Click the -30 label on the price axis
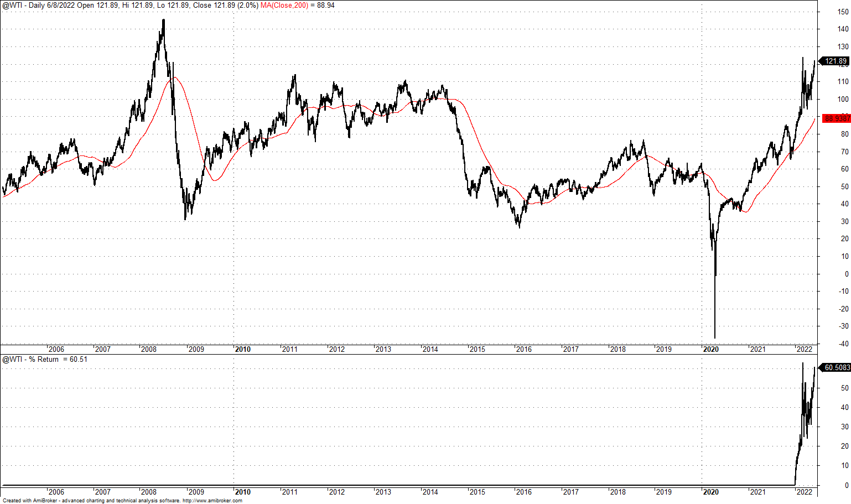 coord(843,326)
